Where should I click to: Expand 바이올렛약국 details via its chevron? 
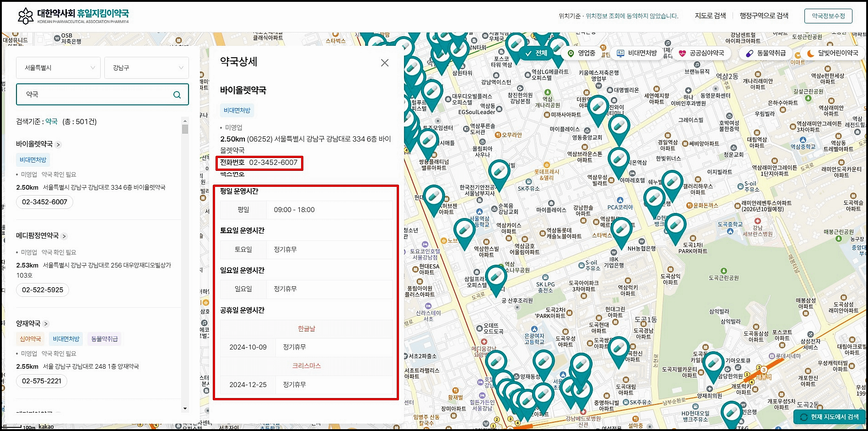click(x=58, y=144)
